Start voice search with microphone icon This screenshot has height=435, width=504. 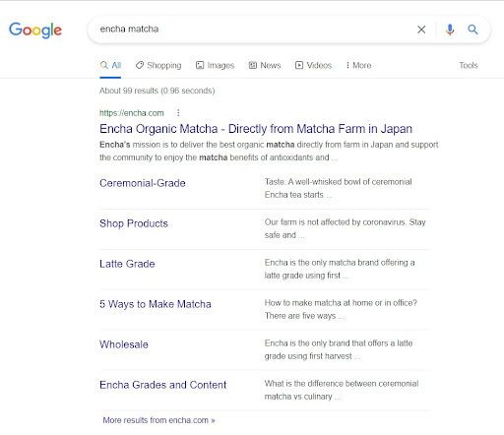click(450, 30)
